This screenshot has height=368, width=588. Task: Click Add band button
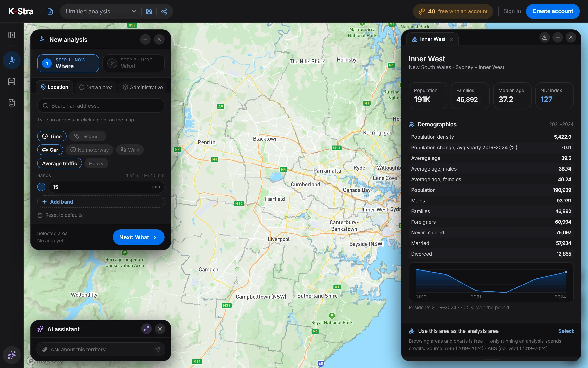point(101,202)
